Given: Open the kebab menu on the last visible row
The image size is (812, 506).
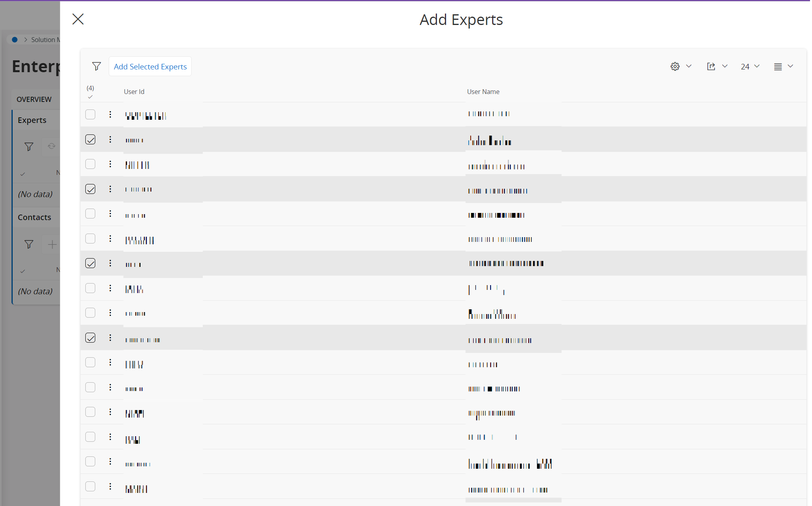Looking at the screenshot, I should click(110, 487).
